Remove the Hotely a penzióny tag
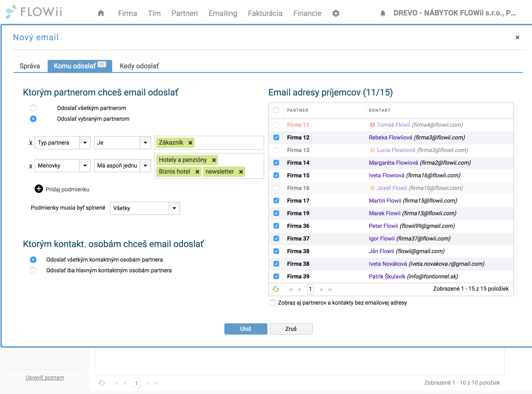The width and height of the screenshot is (532, 394). pos(214,160)
